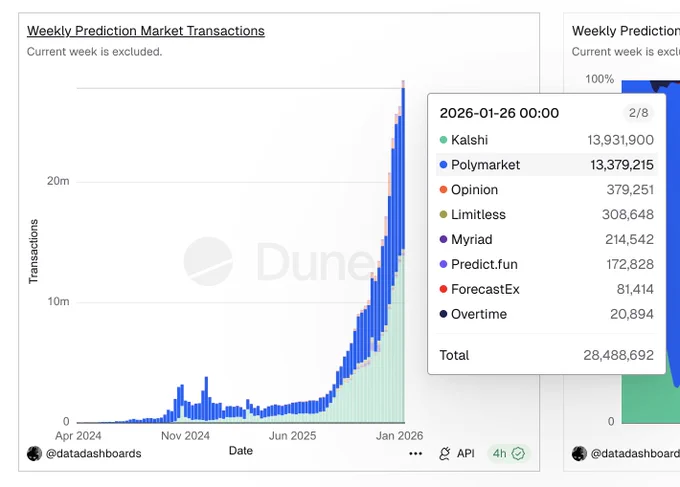Select the highlighted Polymarket tooltip row

coord(546,165)
